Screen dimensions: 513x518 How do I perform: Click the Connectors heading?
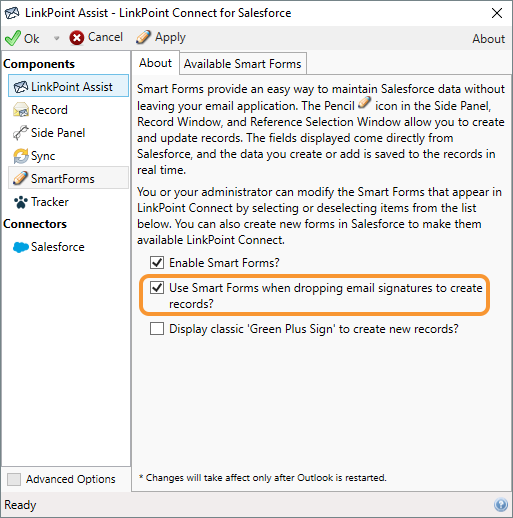35,224
